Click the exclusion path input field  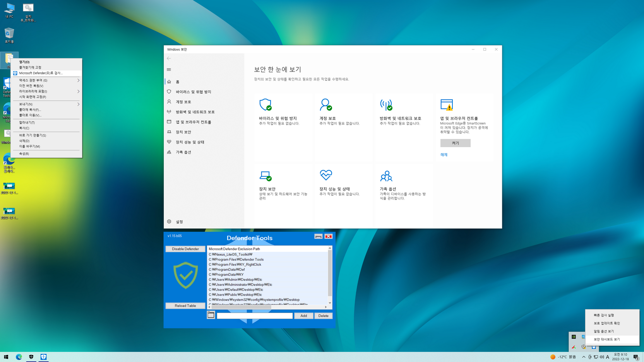[x=255, y=316]
